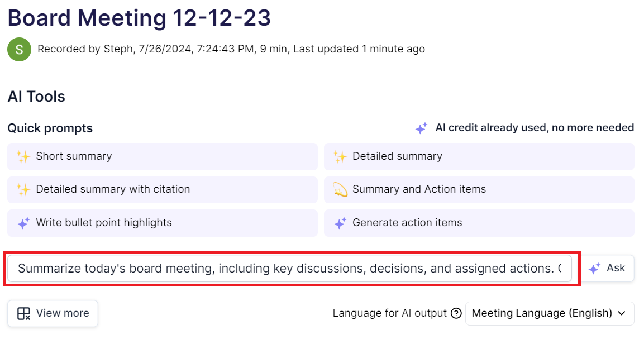
Task: Click the help question mark icon
Action: pos(456,313)
